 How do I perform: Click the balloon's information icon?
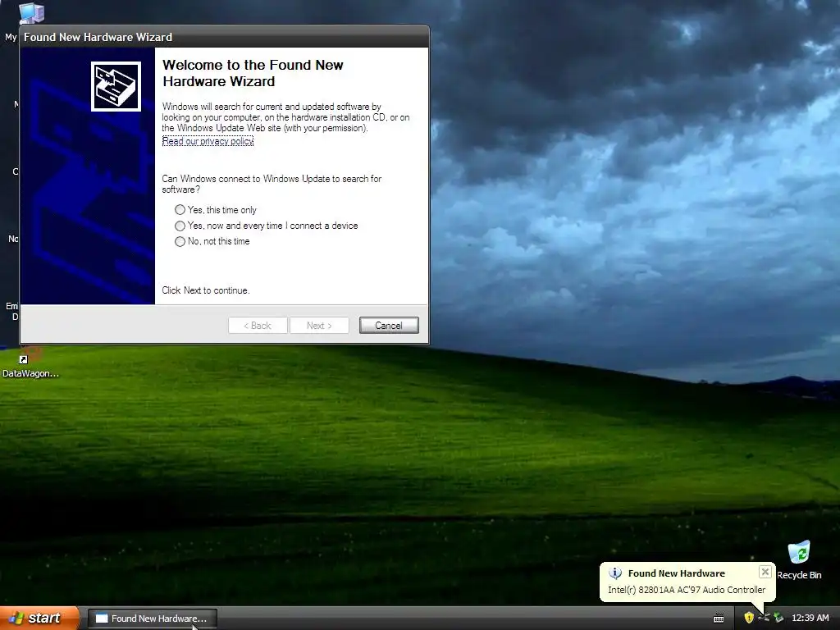pos(615,573)
